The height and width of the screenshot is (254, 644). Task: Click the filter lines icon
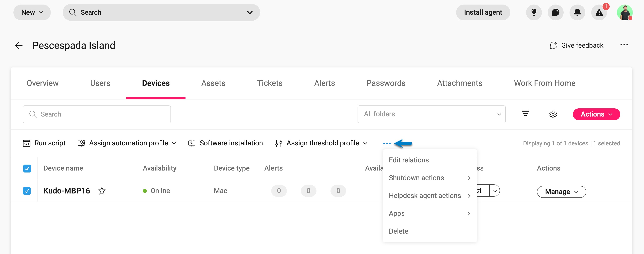[x=525, y=114]
